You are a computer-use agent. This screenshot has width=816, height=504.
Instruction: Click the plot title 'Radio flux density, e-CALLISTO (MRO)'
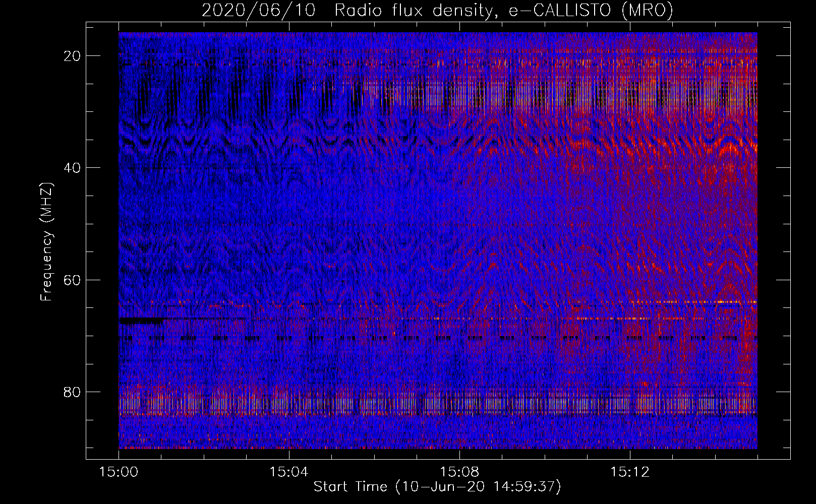pos(504,11)
